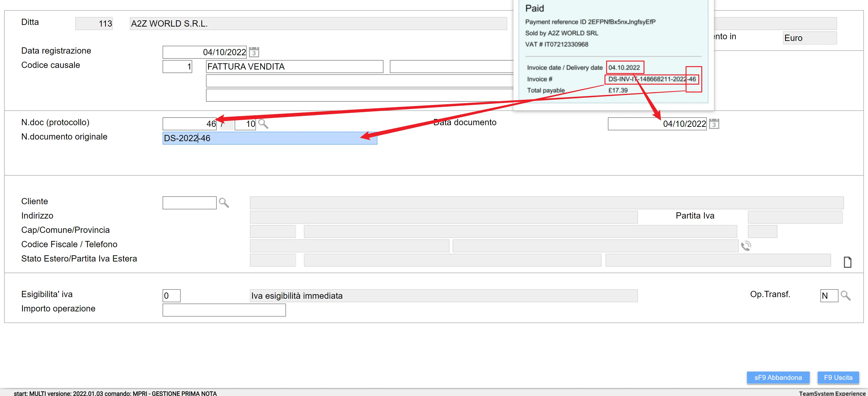This screenshot has height=396, width=868.
Task: Click the N.doc protocollo number field 46
Action: coord(189,124)
